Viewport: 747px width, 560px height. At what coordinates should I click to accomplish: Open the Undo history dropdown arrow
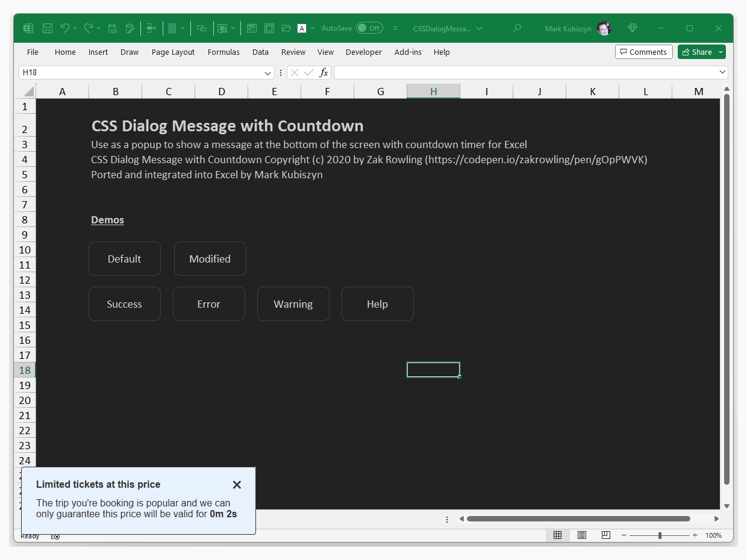[75, 28]
